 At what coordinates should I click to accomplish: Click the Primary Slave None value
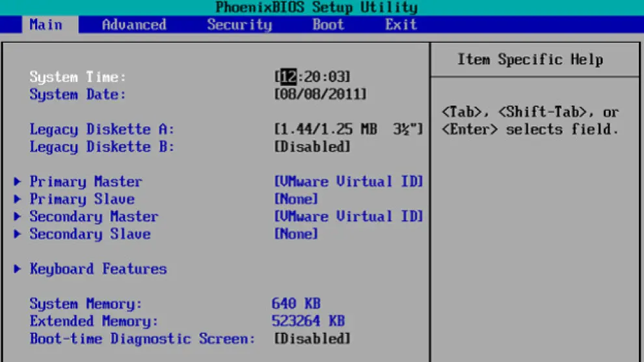(x=297, y=199)
